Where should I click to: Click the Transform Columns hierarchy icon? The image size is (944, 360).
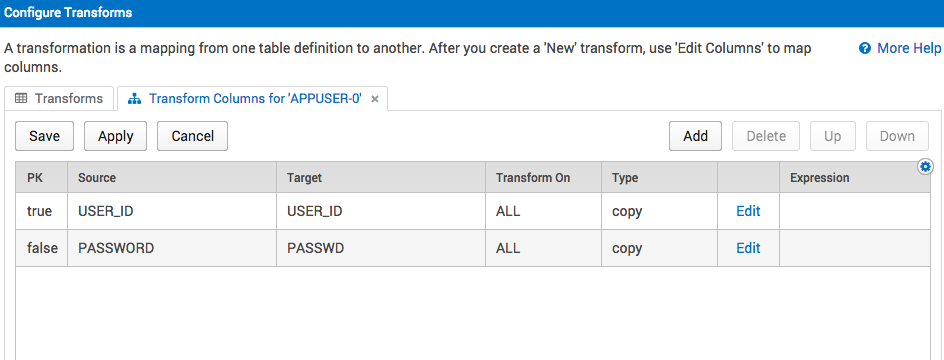click(135, 99)
